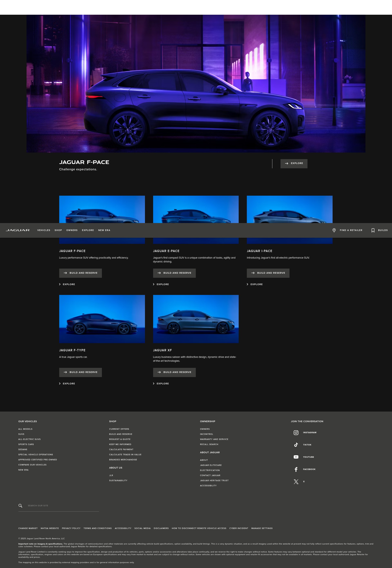392x568 pixels.
Task: Click Build and Reserve for Jaguar F-PACE
Action: click(80, 273)
